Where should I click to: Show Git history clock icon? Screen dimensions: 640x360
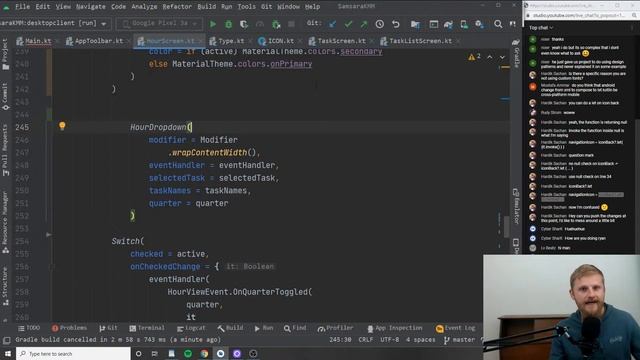click(380, 24)
